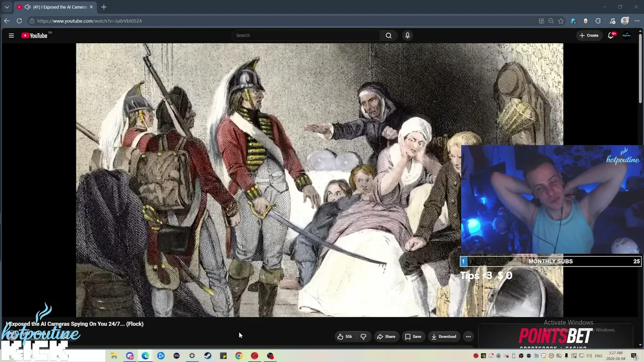Open a new browser tab
Image resolution: width=644 pixels, height=362 pixels.
(104, 7)
